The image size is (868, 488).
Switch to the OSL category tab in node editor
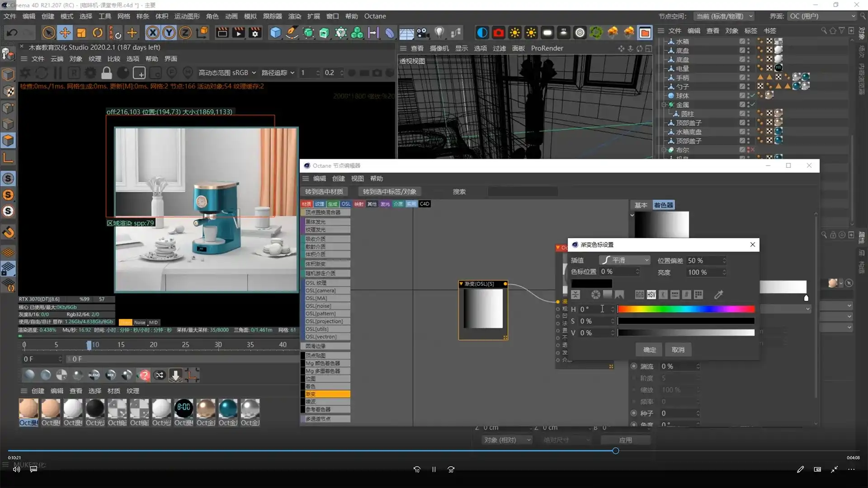pos(345,204)
